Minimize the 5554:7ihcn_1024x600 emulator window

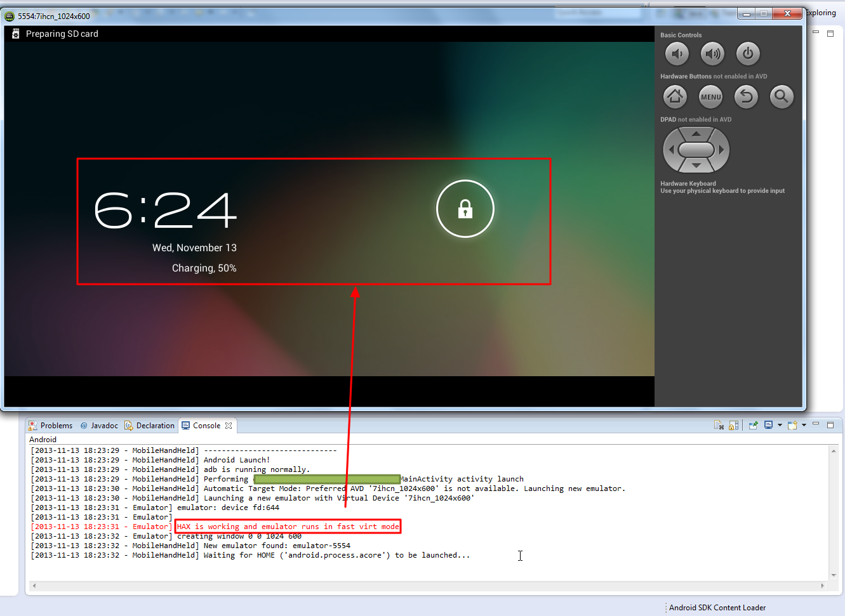747,13
